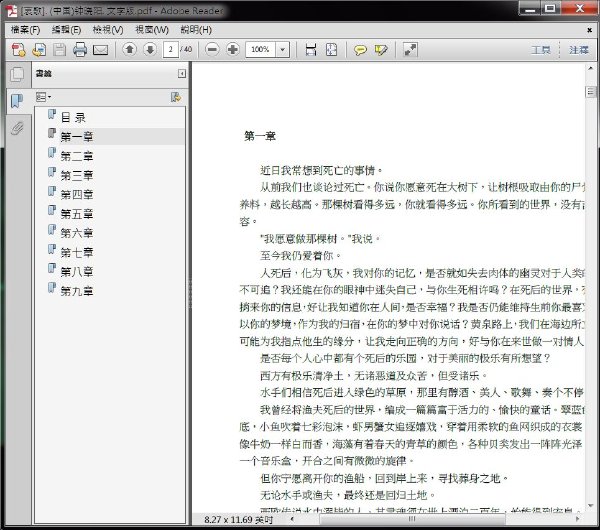Image resolution: width=600 pixels, height=530 pixels.
Task: Open the 說明(H) menu
Action: 196,30
